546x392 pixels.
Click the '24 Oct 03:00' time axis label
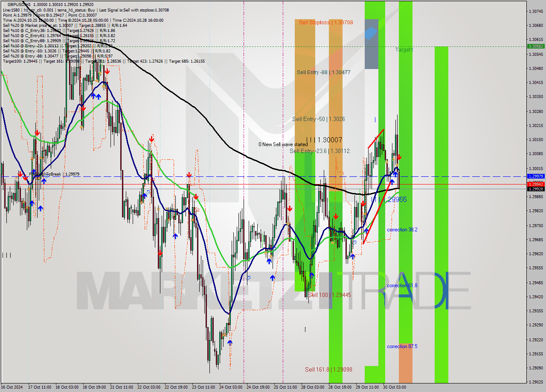pos(230,387)
